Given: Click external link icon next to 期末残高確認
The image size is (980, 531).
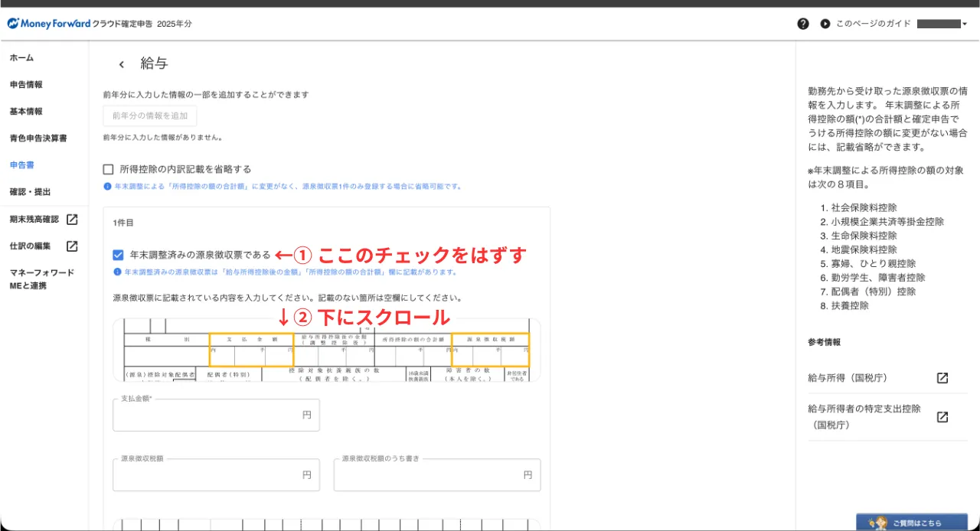Looking at the screenshot, I should [x=72, y=220].
